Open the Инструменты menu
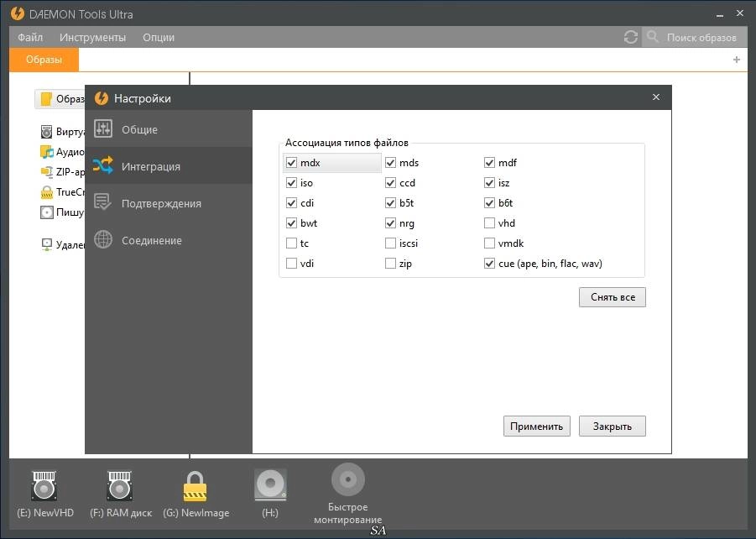This screenshot has height=539, width=756. point(92,37)
